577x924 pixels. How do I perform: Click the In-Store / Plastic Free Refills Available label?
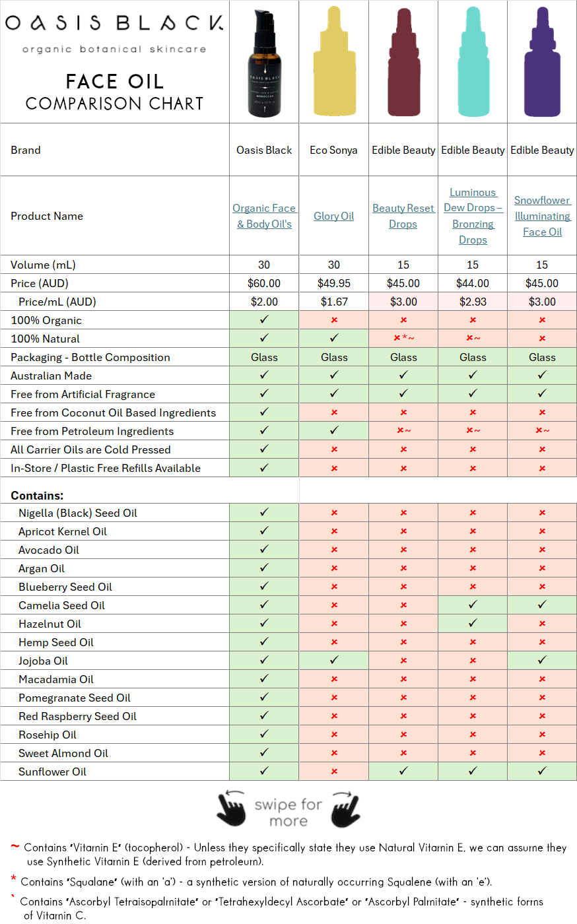(106, 468)
